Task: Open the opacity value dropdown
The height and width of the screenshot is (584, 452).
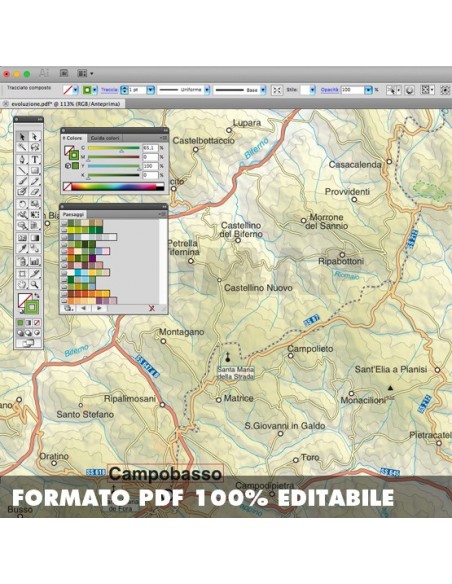Action: (x=368, y=90)
